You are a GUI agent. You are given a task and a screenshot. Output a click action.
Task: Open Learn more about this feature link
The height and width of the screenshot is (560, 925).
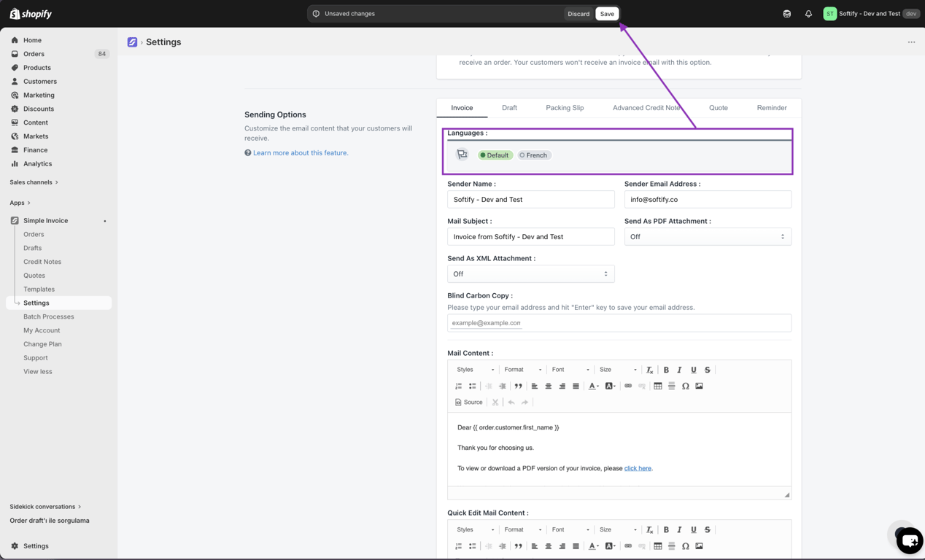[x=301, y=153]
